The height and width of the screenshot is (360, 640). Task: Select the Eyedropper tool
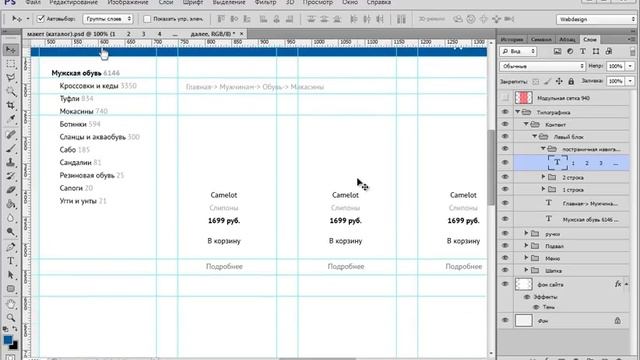coord(11,119)
